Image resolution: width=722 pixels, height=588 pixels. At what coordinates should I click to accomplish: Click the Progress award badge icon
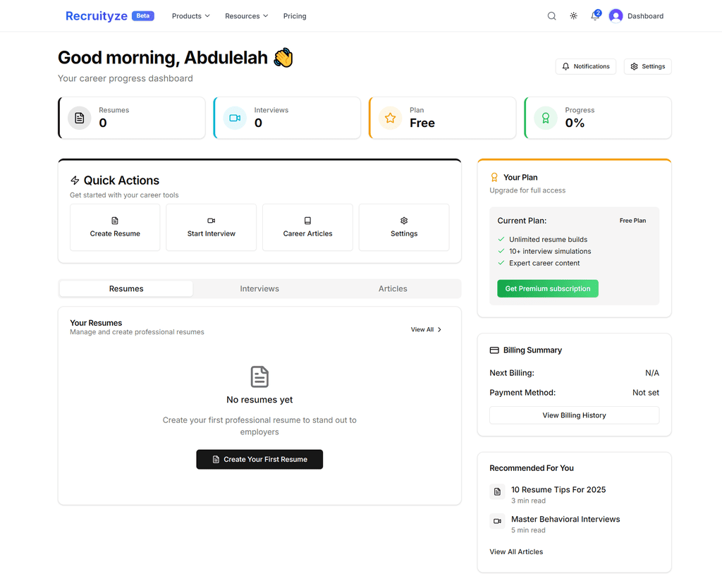(545, 118)
